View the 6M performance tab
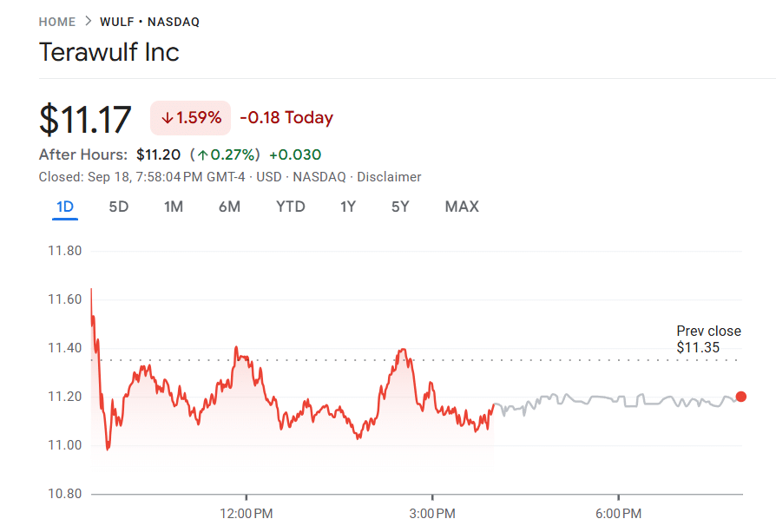Viewport: 776px width, 532px height. point(230,207)
